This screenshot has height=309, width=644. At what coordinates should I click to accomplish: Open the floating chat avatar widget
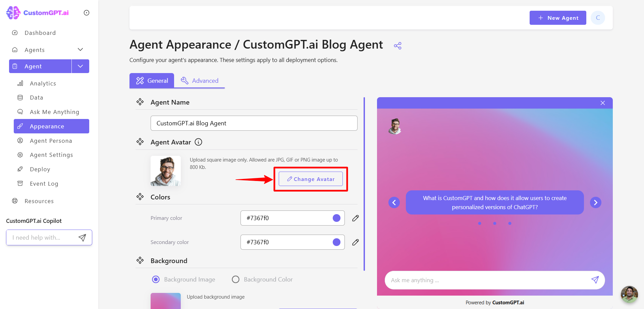(x=629, y=294)
